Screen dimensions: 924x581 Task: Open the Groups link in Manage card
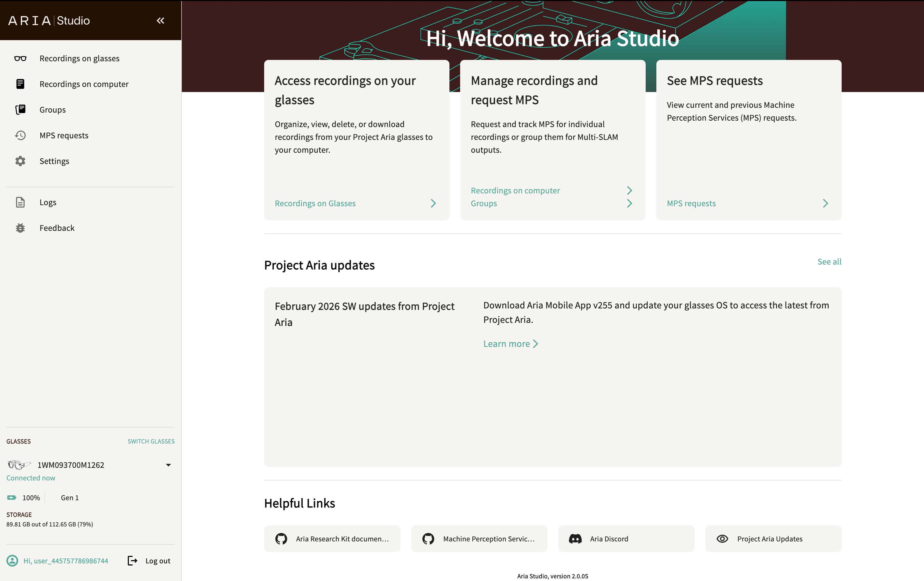(483, 203)
